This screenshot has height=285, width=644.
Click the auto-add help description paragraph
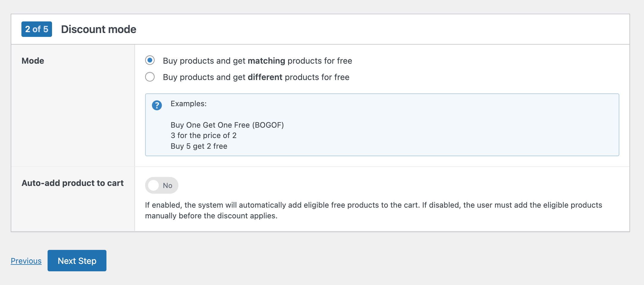click(x=373, y=210)
